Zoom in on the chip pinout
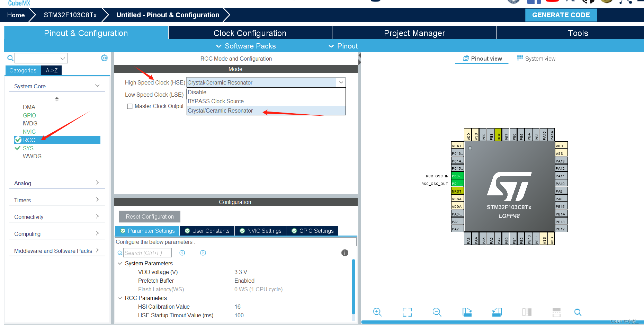The height and width of the screenshot is (327, 644). 377,312
